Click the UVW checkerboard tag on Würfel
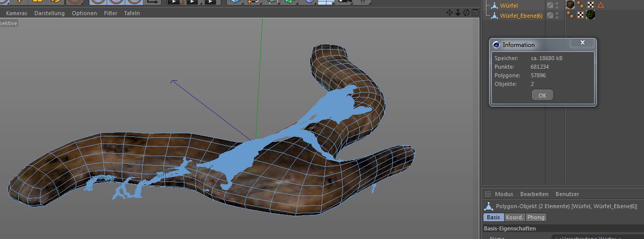 point(590,5)
